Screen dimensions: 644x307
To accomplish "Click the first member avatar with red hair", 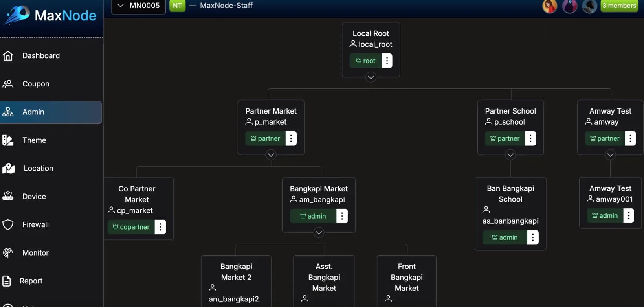I will [x=550, y=6].
